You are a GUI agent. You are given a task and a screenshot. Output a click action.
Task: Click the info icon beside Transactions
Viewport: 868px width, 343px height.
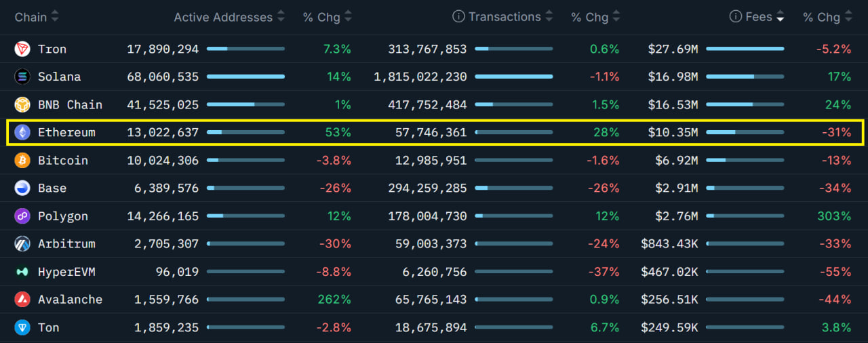tap(458, 17)
